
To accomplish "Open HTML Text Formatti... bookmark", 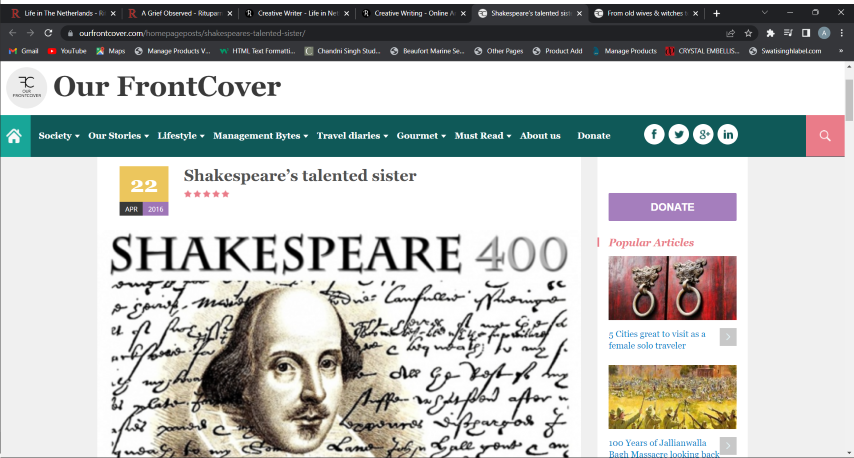I will [x=257, y=51].
